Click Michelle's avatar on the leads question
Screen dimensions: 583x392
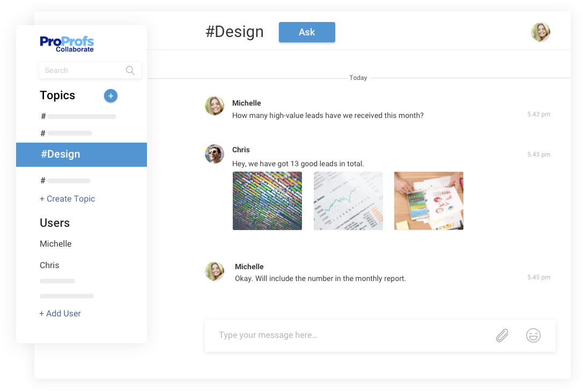(215, 106)
